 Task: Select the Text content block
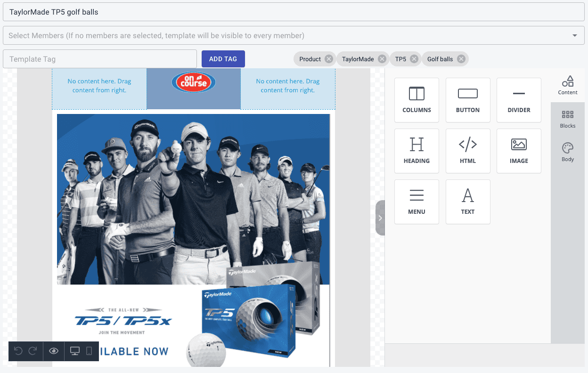pos(468,202)
